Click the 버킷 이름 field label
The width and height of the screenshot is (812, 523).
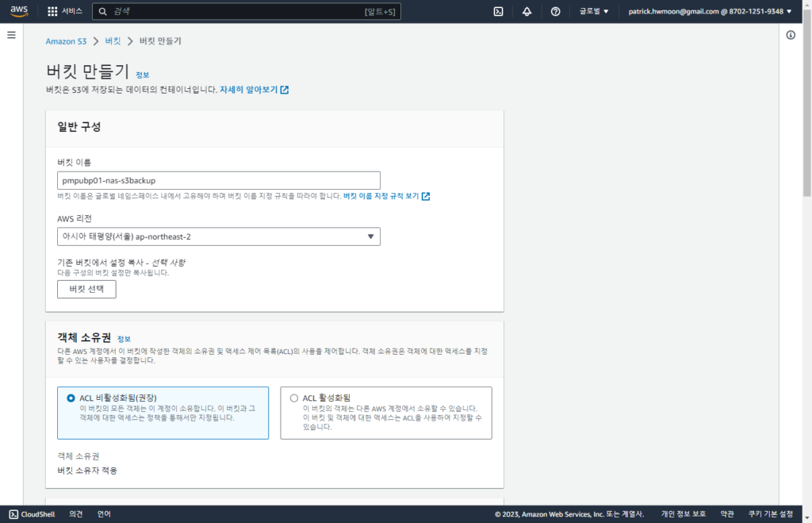(74, 162)
